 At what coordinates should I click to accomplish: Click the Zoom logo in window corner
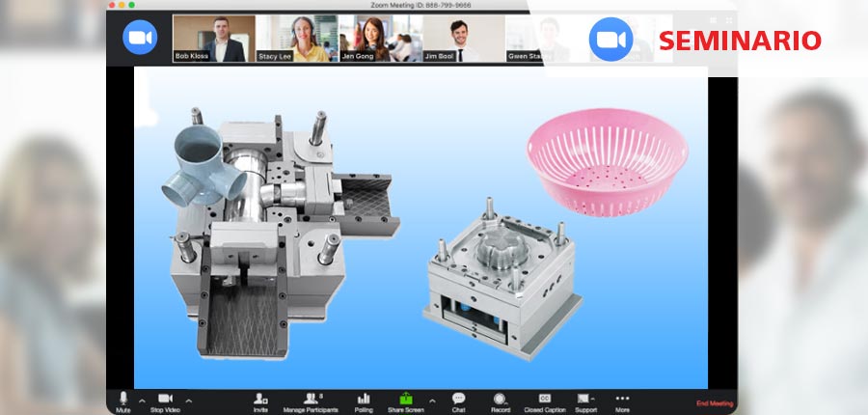[139, 38]
